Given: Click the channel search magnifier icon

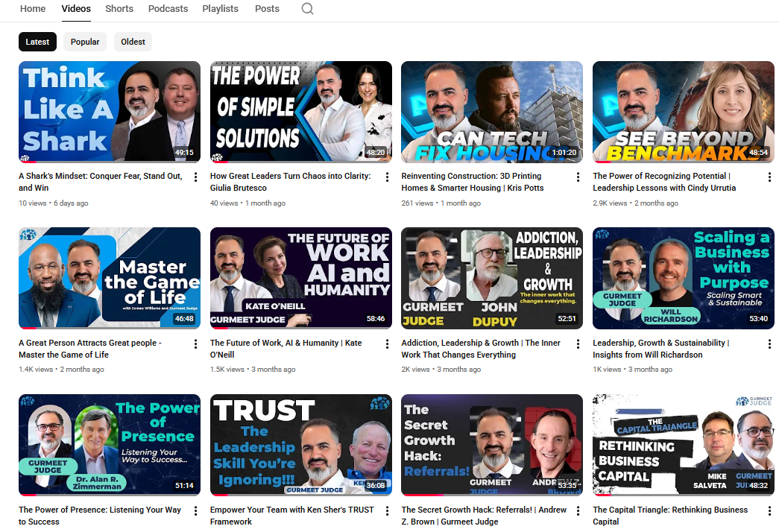Looking at the screenshot, I should (x=307, y=9).
